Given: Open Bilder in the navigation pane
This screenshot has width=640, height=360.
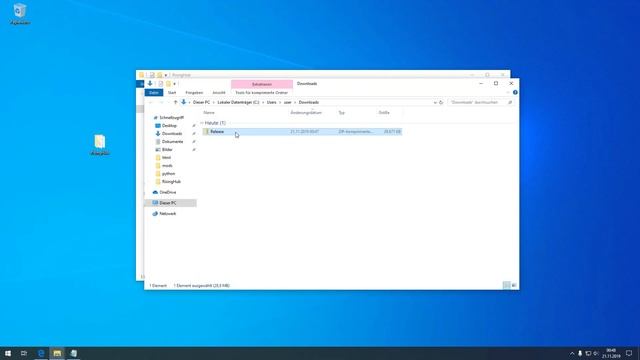Looking at the screenshot, I should (167, 149).
